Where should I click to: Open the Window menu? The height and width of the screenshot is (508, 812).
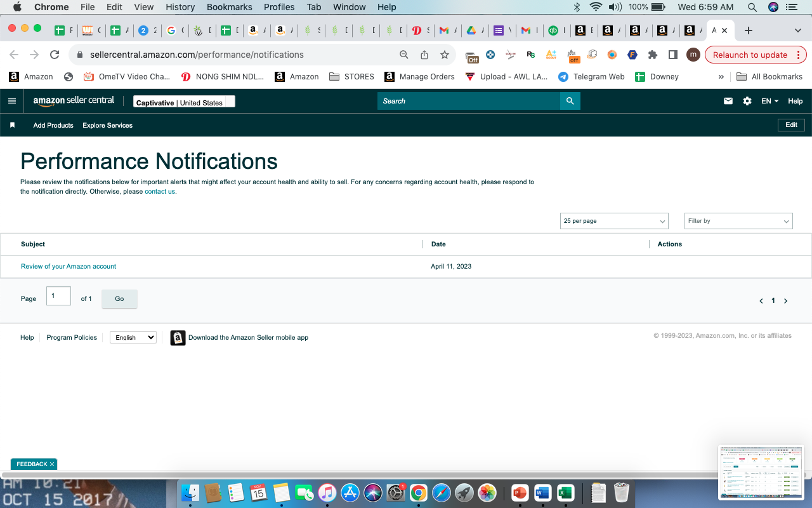[x=350, y=7]
